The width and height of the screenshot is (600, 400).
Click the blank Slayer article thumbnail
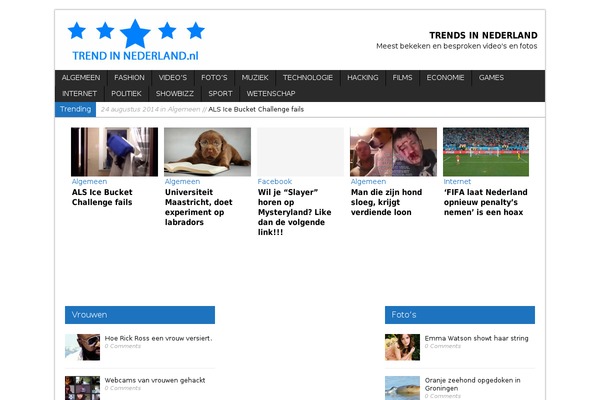click(300, 152)
